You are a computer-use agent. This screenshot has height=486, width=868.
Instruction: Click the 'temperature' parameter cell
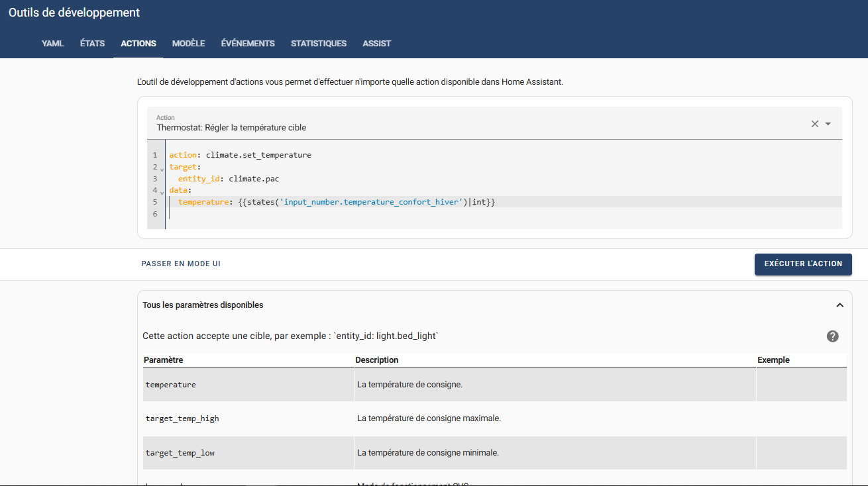pos(248,385)
